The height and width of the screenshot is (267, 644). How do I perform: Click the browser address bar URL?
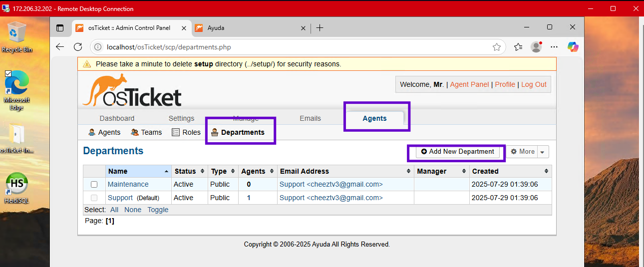169,47
